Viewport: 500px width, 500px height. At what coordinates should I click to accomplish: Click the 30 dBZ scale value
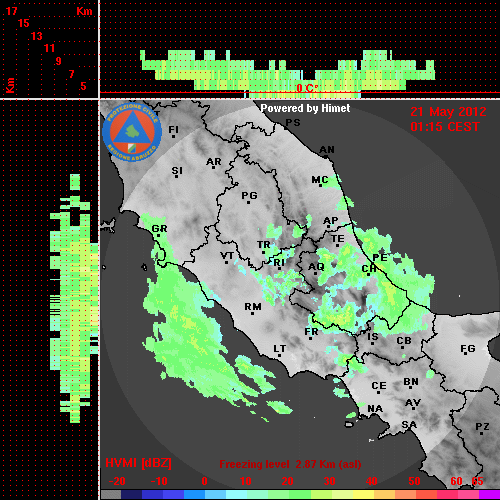(x=329, y=481)
